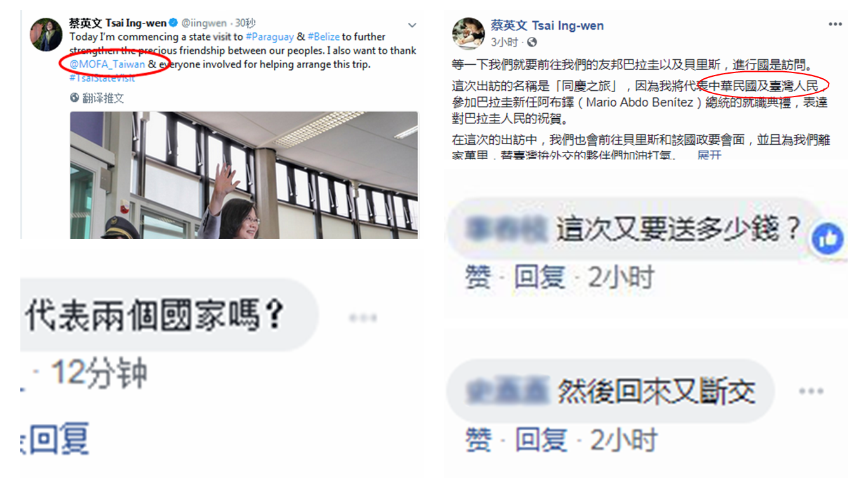Open the tweet options chevron dropdown

412,25
